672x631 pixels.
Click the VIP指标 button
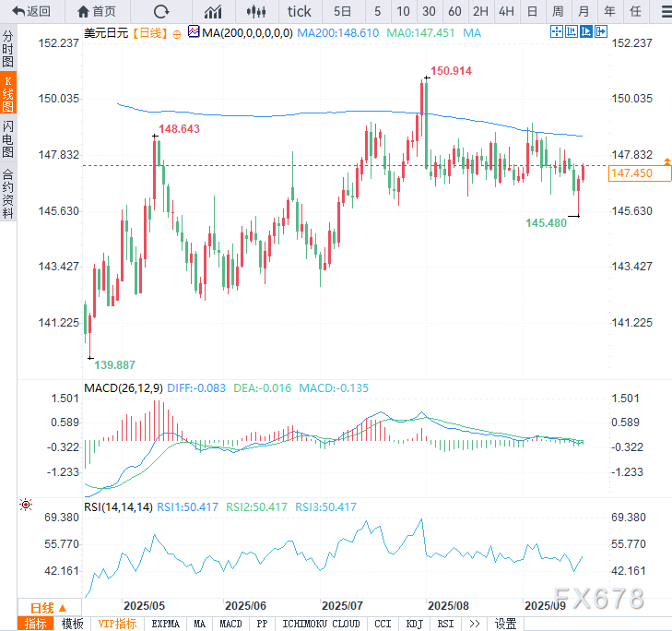(x=117, y=624)
